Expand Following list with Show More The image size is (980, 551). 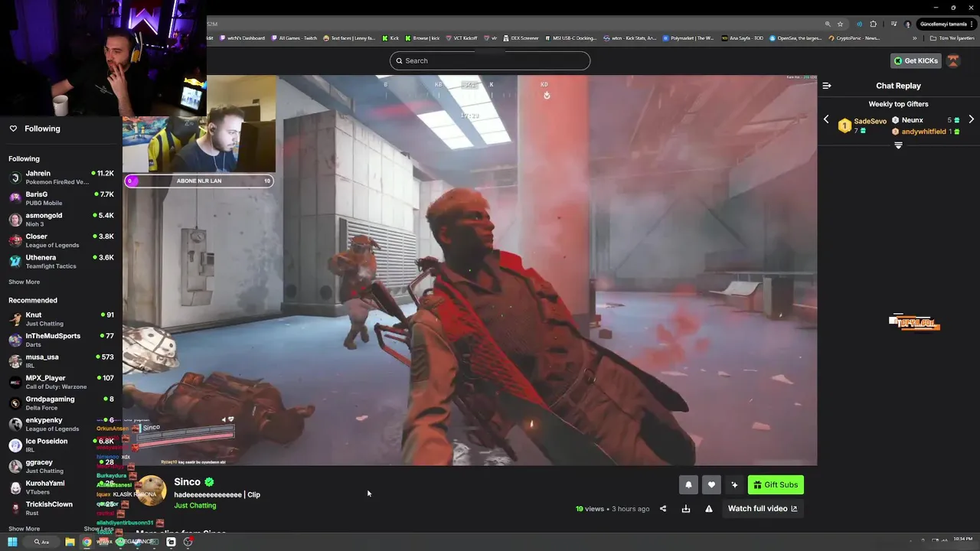24,282
